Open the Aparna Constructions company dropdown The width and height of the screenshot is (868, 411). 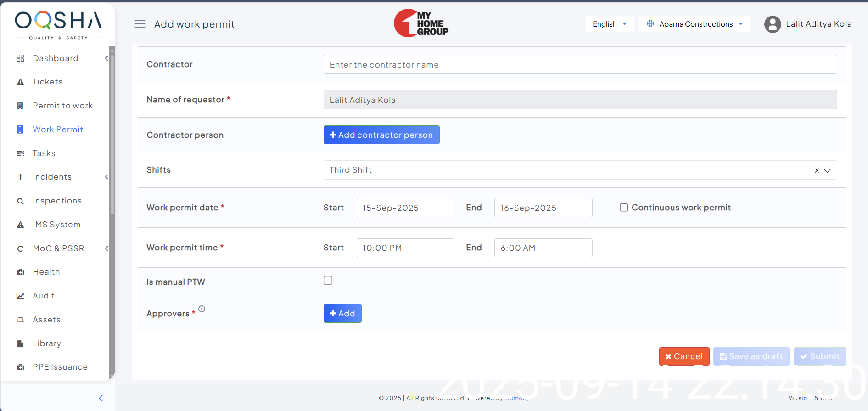pos(694,24)
